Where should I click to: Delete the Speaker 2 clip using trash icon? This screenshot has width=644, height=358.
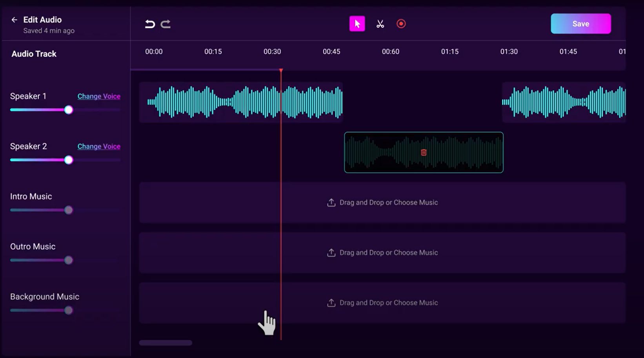tap(424, 152)
